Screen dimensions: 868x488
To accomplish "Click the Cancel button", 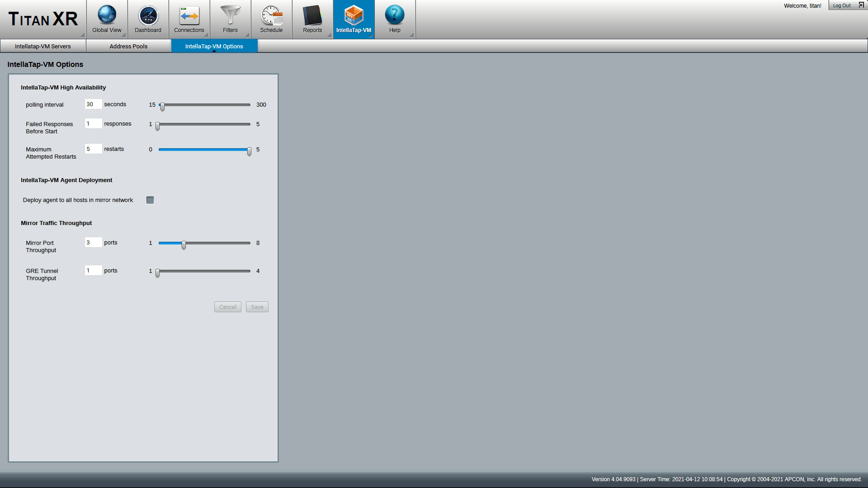I will tap(227, 306).
